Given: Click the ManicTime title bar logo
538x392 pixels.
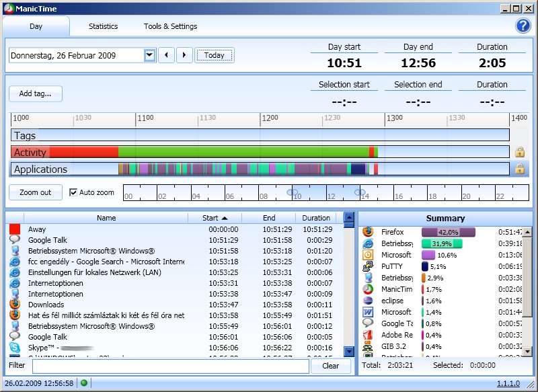Looking at the screenshot, I should tap(9, 8).
